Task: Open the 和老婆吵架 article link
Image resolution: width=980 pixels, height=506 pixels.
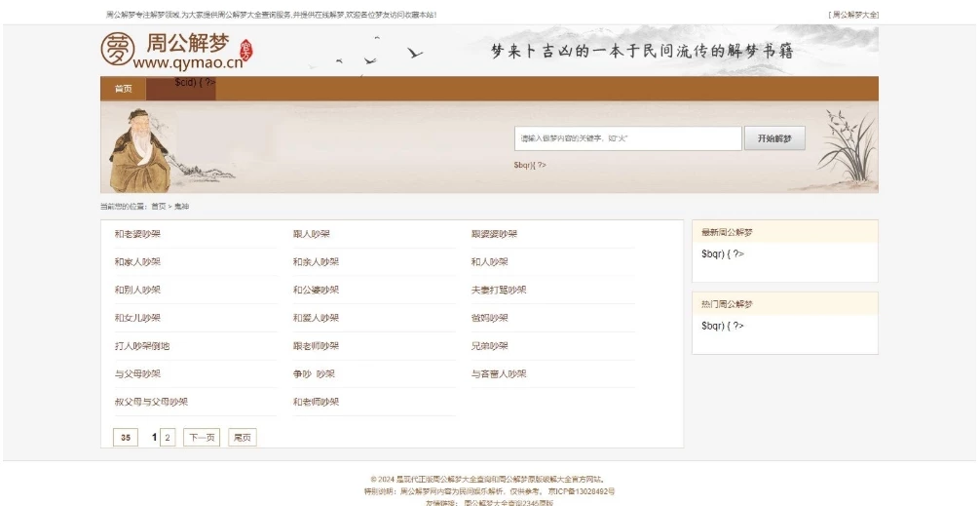Action: pos(137,234)
